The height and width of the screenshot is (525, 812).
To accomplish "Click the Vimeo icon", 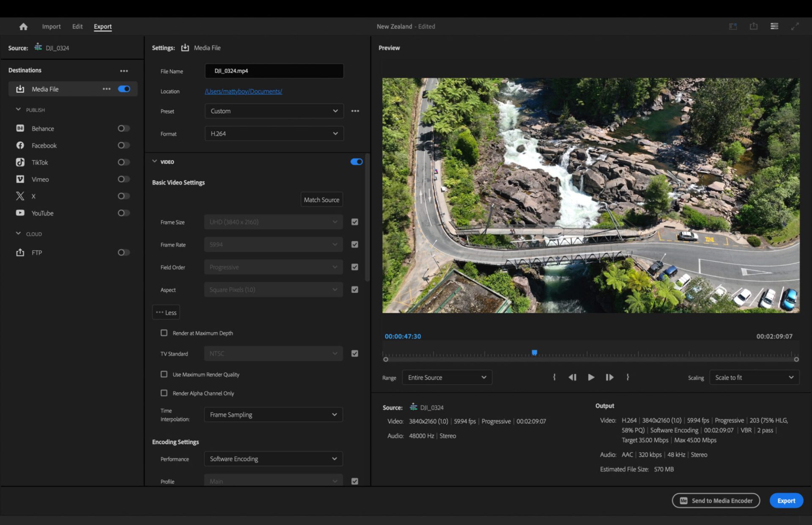I will (20, 179).
